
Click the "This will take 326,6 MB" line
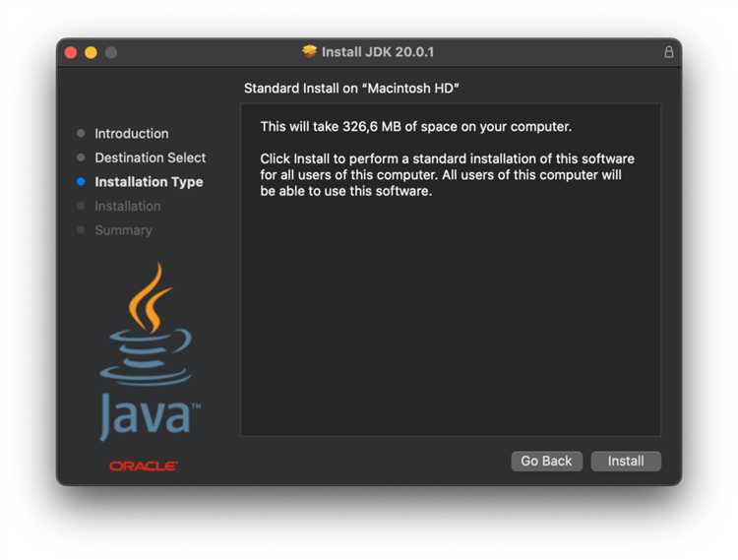415,127
